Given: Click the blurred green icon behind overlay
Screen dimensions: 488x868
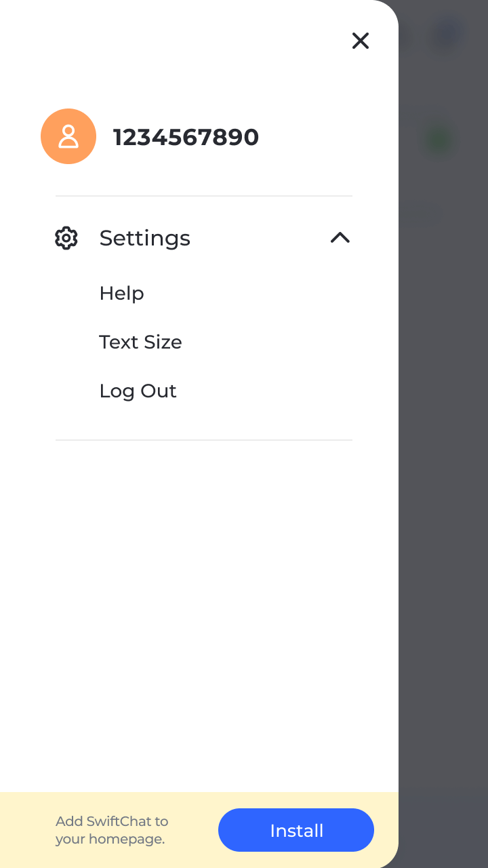Looking at the screenshot, I should coord(439,140).
